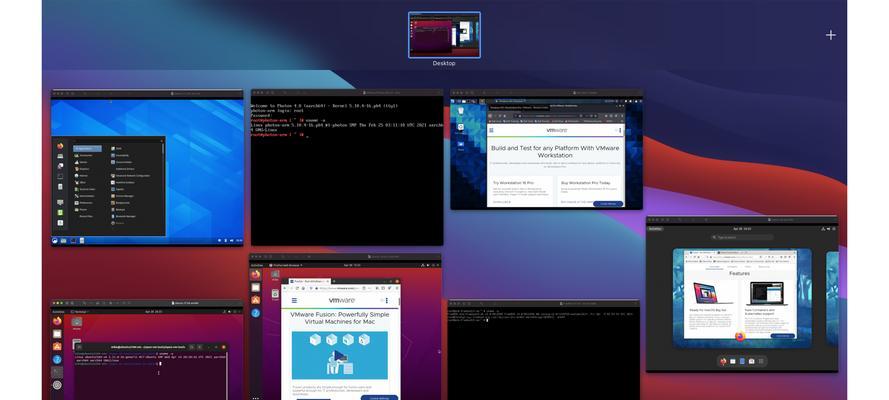Select the black terminal VM window at bottom
Image resolution: width=889 pixels, height=400 pixels.
point(544,350)
